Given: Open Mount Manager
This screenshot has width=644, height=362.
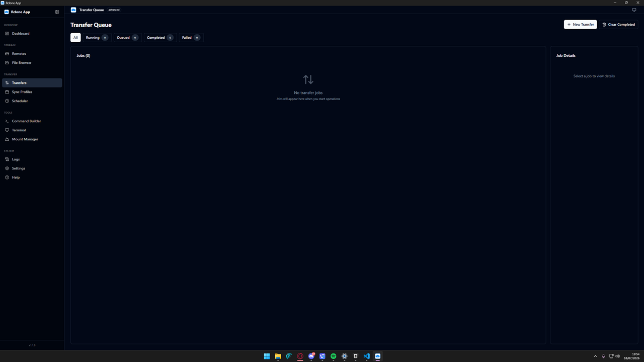Looking at the screenshot, I should click(x=32, y=139).
